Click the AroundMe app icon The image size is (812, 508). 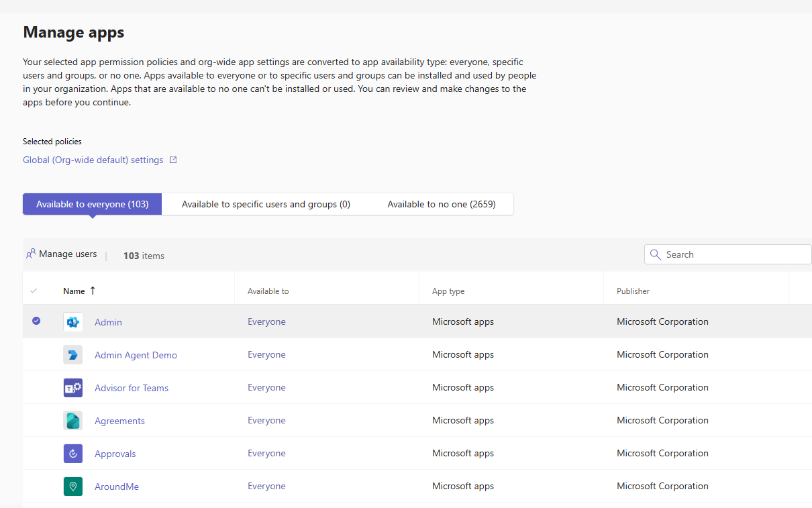(x=72, y=487)
